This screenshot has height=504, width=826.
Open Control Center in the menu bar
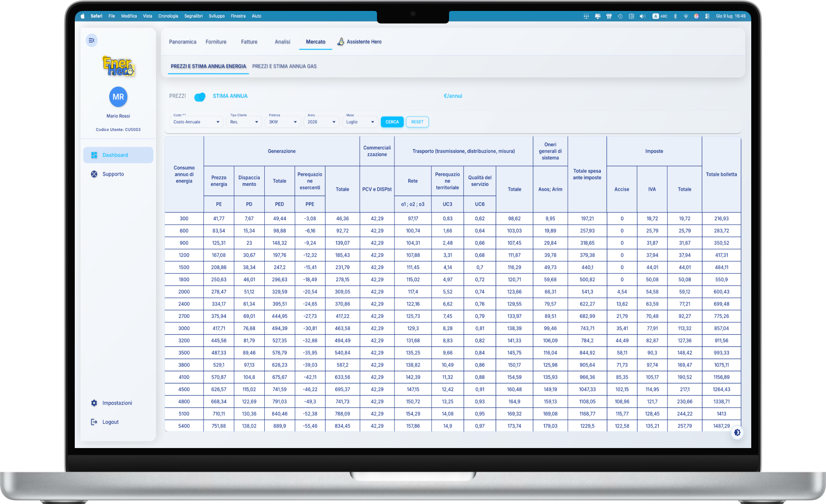[707, 16]
